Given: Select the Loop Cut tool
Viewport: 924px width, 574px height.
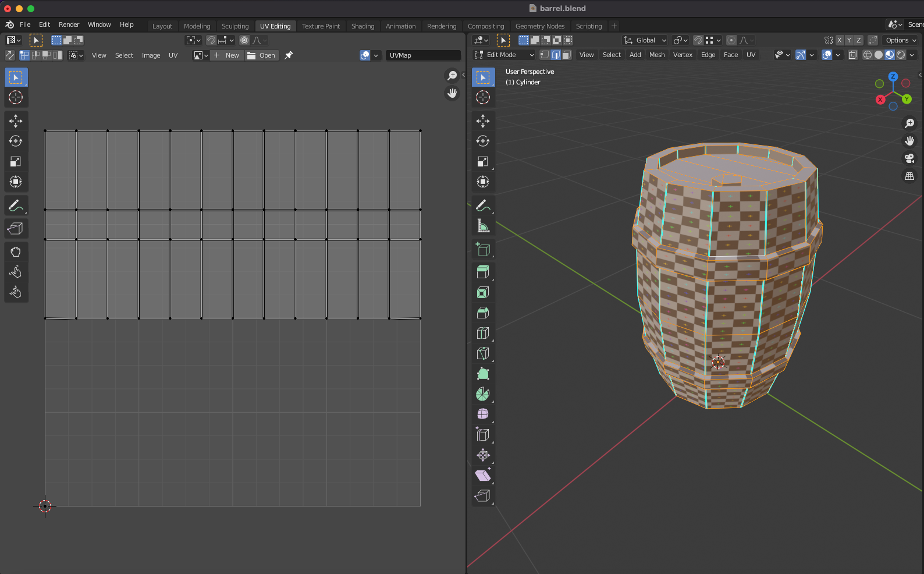Looking at the screenshot, I should (x=482, y=333).
